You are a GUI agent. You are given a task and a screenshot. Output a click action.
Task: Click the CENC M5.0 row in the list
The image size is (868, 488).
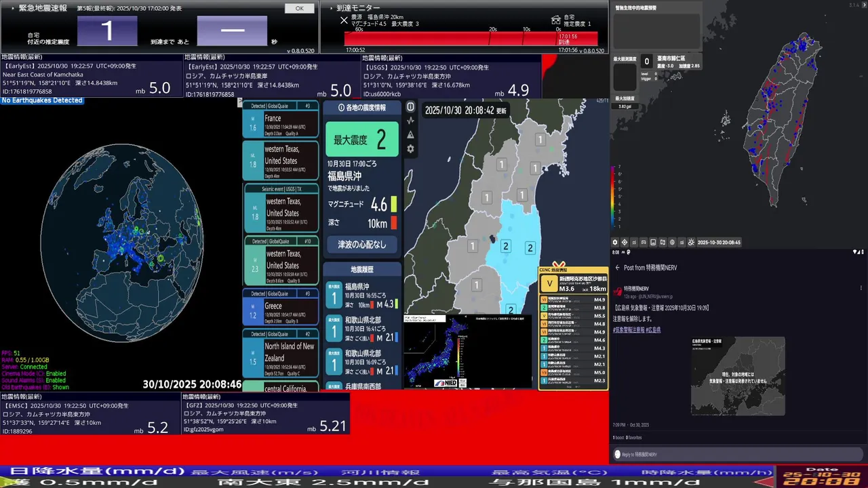(573, 373)
